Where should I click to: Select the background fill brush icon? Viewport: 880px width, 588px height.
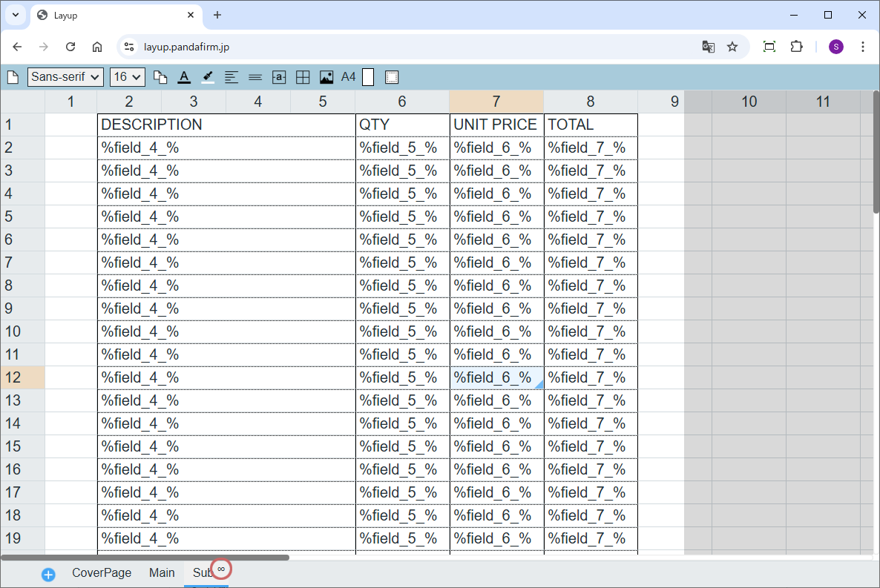pos(208,77)
